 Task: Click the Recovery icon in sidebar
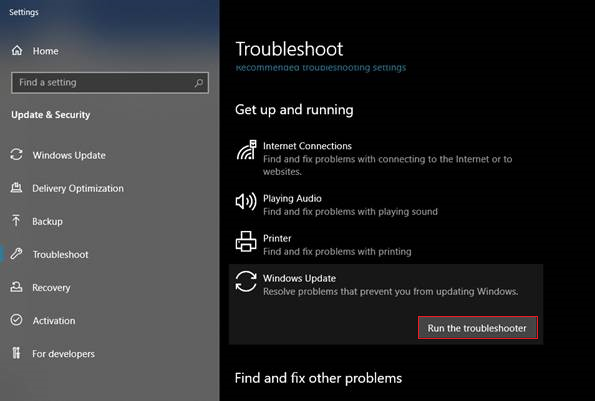(16, 287)
